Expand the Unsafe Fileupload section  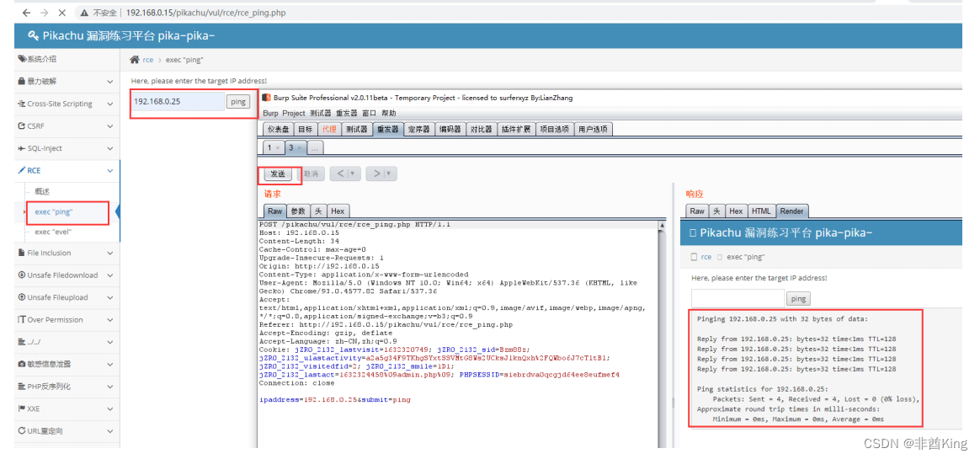point(67,297)
